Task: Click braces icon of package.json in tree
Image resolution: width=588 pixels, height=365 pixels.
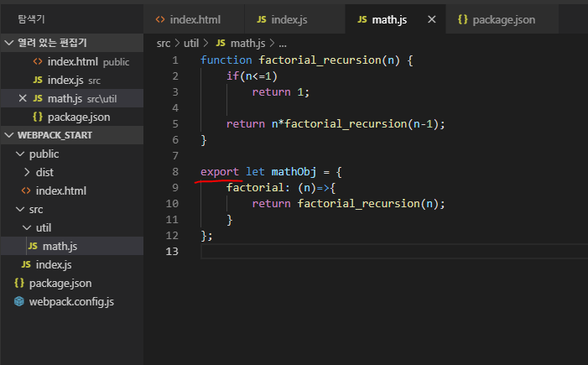Action: click(x=19, y=283)
